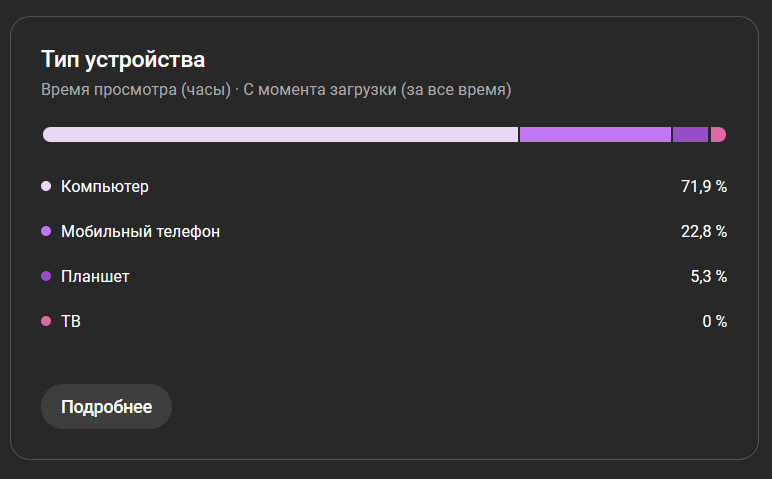Click the ТВ row label
This screenshot has width=772, height=479.
pyautogui.click(x=70, y=321)
